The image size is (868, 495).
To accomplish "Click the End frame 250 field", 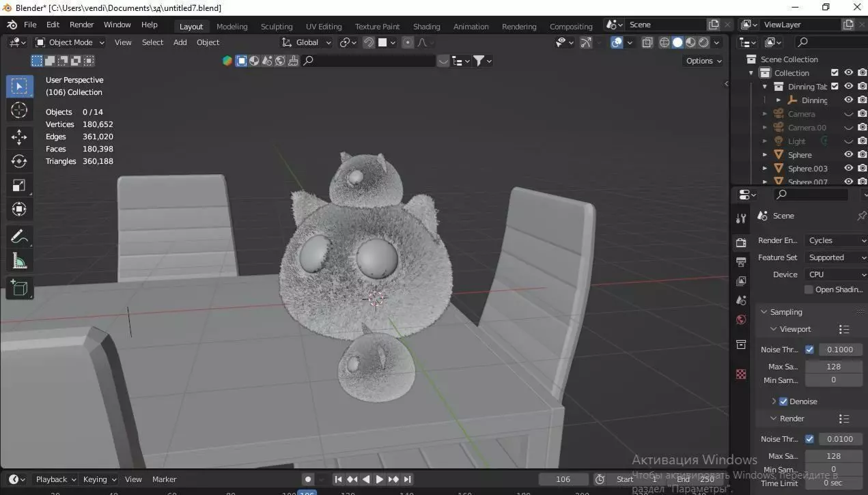I will 697,479.
